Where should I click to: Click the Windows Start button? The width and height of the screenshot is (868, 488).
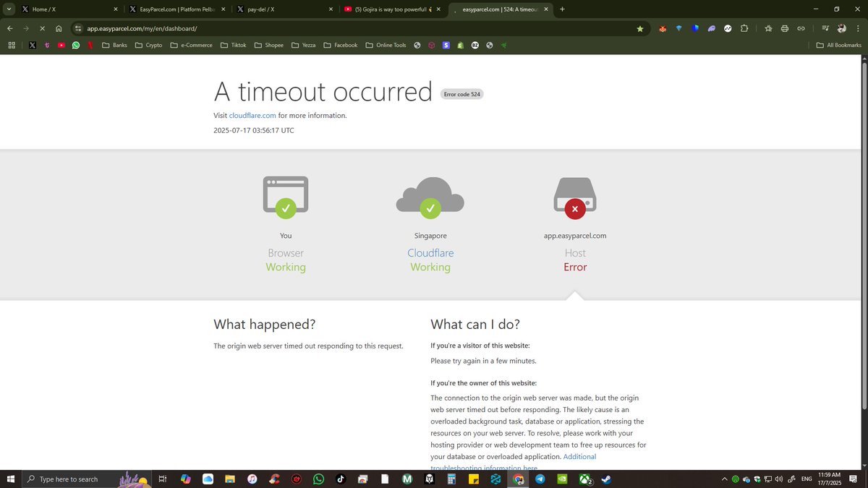coord(10,479)
